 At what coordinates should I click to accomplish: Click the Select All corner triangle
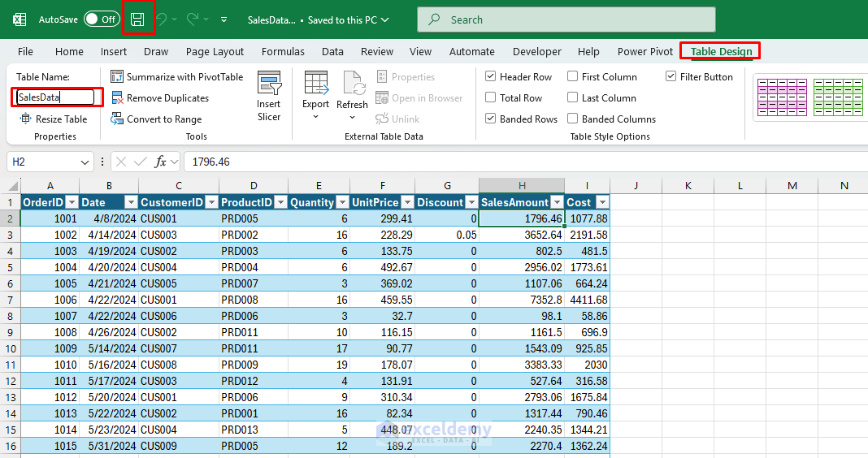(13, 186)
